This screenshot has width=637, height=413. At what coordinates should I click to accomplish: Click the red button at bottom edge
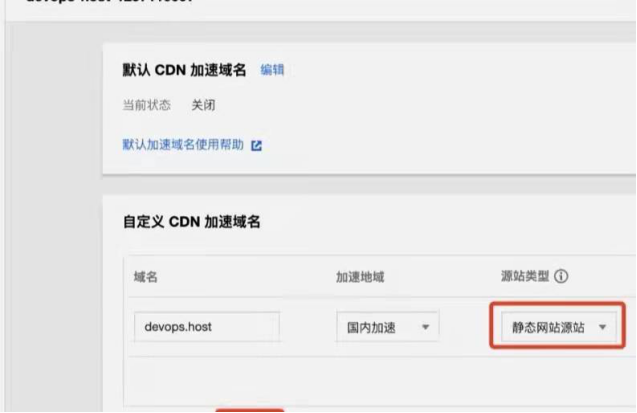(249, 411)
